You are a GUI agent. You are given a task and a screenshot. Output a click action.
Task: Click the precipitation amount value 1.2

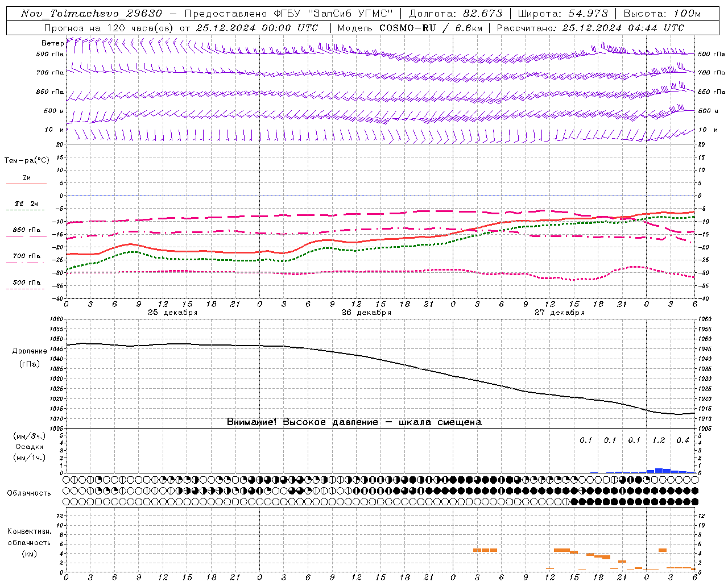tap(659, 440)
